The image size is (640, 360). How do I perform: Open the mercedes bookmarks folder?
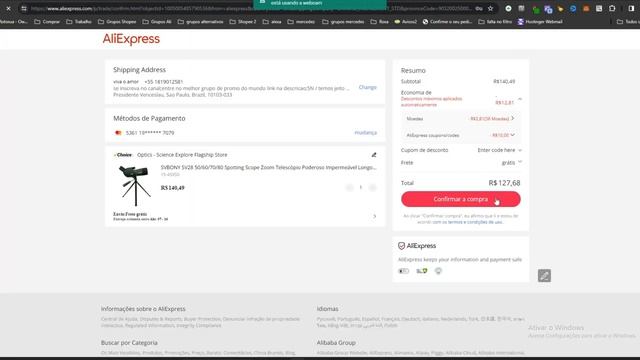click(x=301, y=22)
